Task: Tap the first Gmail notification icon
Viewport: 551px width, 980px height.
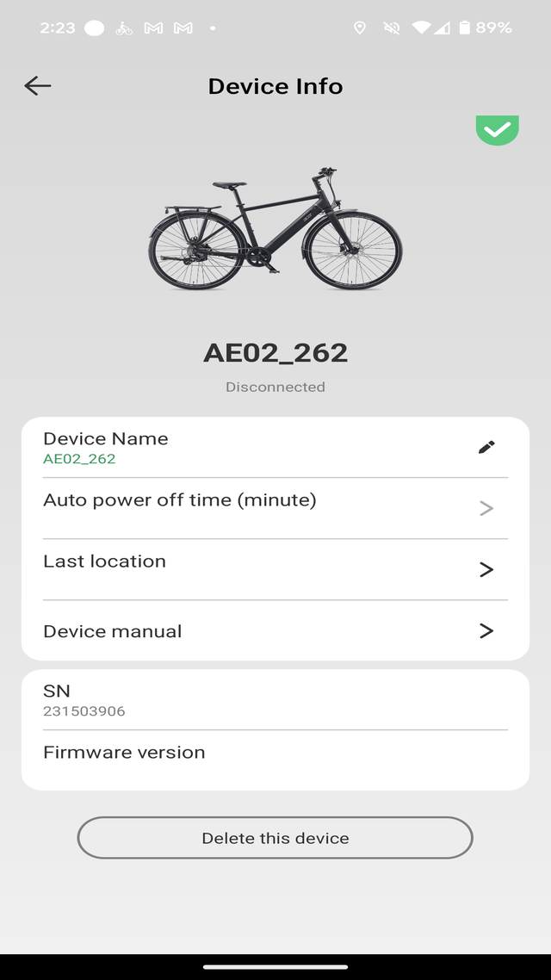Action: [153, 28]
